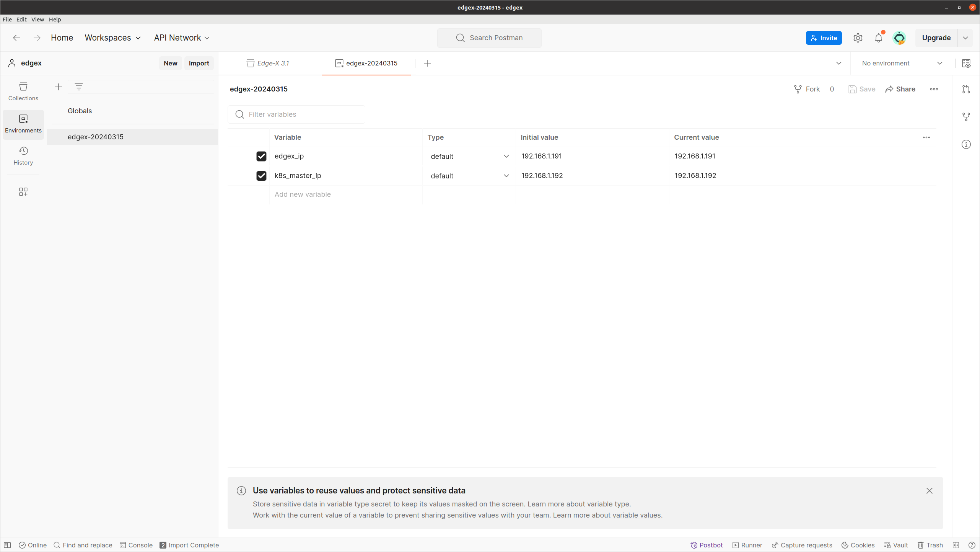
Task: Open the Cookies manager
Action: pos(858,545)
